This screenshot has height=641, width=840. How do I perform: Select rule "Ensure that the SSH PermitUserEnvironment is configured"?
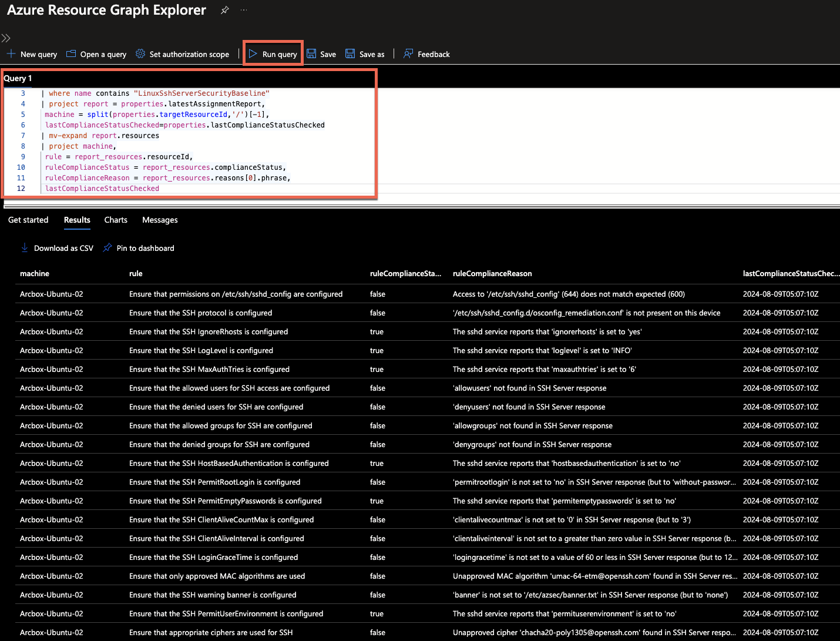226,614
